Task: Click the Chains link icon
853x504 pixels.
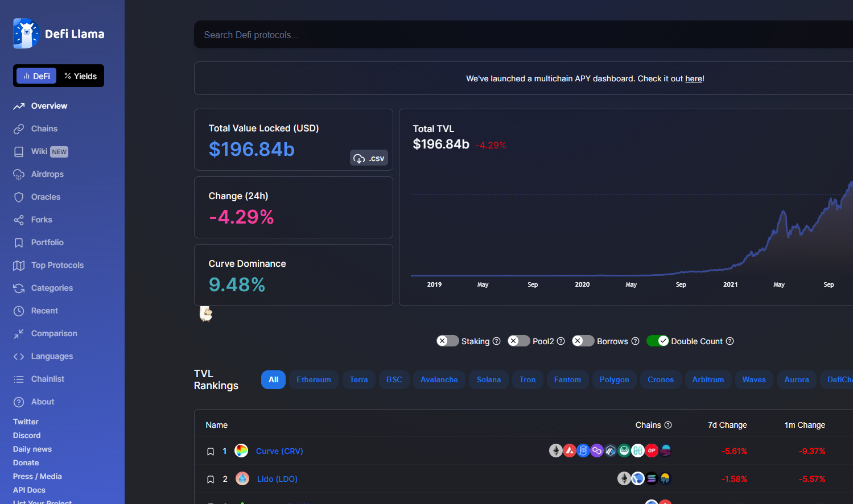Action: (19, 129)
